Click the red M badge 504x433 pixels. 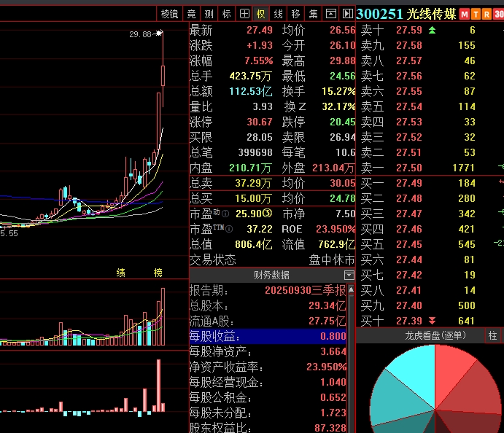(465, 15)
